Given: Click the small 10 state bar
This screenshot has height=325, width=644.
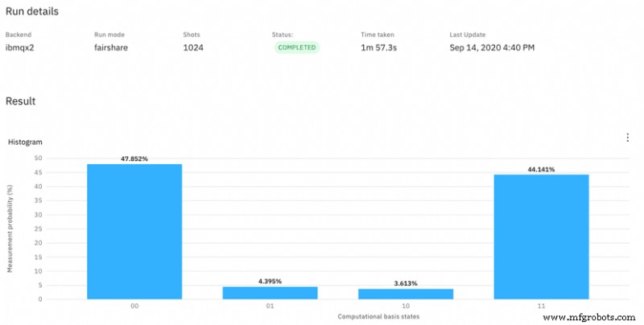Looking at the screenshot, I should point(405,294).
